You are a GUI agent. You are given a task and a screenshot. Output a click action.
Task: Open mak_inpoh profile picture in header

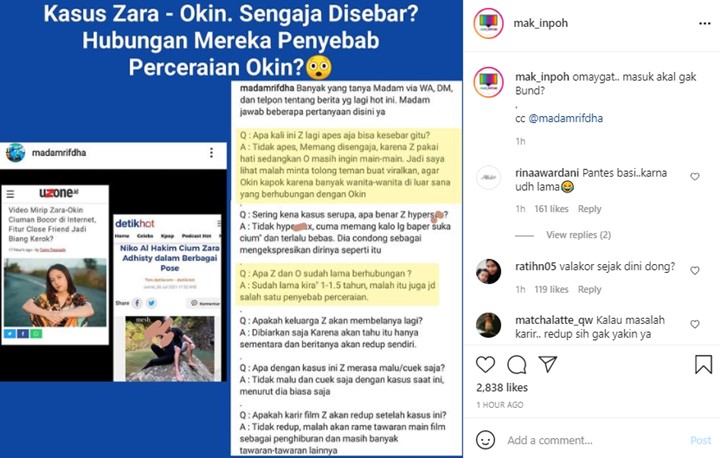pos(489,23)
